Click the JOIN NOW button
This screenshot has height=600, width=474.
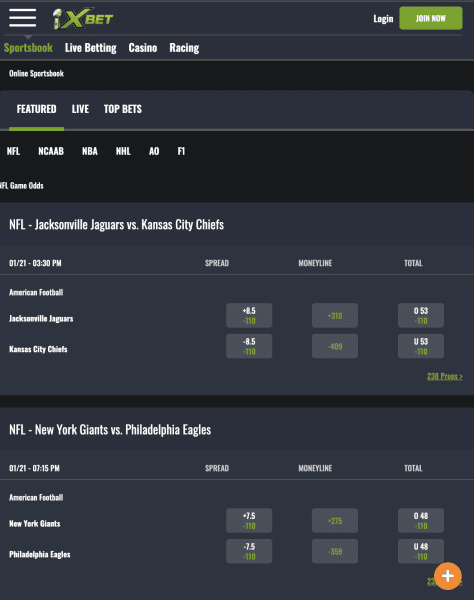(x=431, y=18)
